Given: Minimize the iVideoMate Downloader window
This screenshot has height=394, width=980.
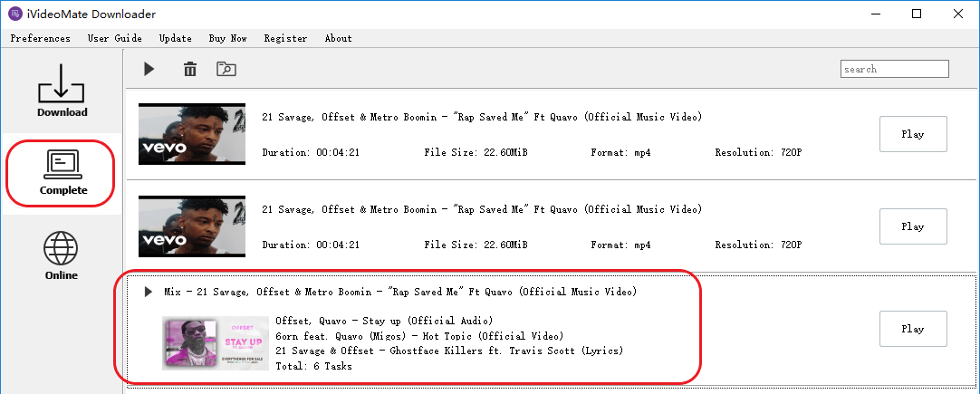Looking at the screenshot, I should [875, 14].
